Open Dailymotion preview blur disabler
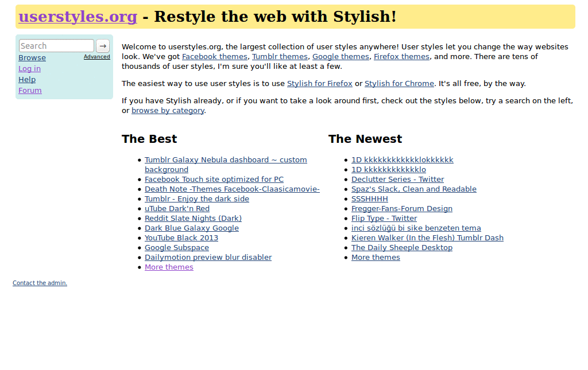588x370 pixels. (x=208, y=257)
